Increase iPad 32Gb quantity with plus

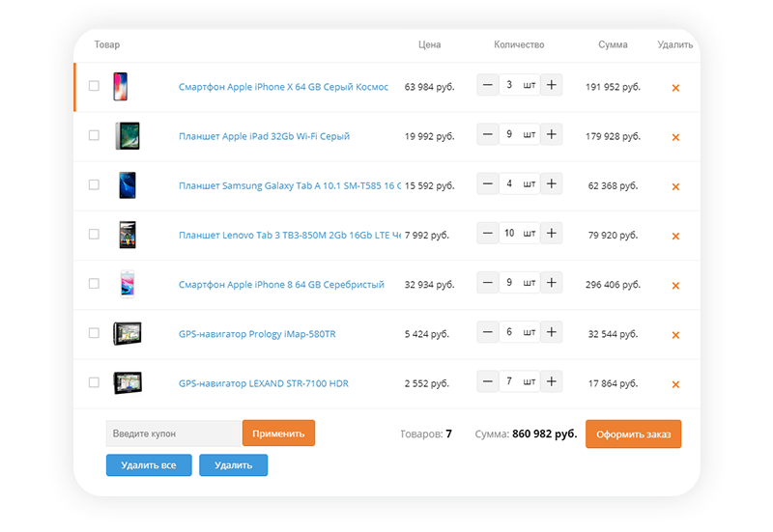click(x=551, y=134)
